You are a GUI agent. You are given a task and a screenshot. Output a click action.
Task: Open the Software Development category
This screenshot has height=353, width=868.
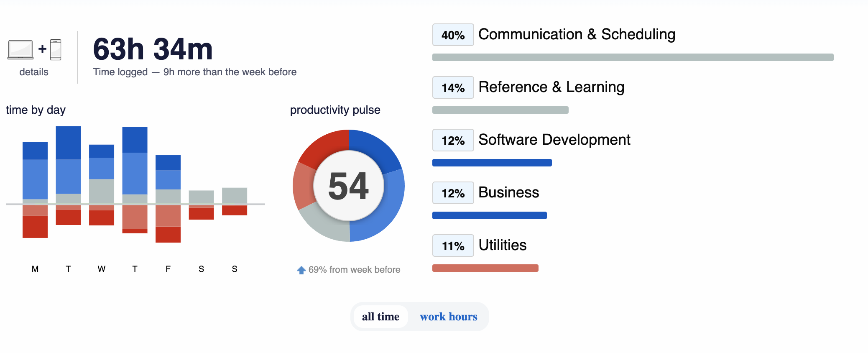click(554, 140)
